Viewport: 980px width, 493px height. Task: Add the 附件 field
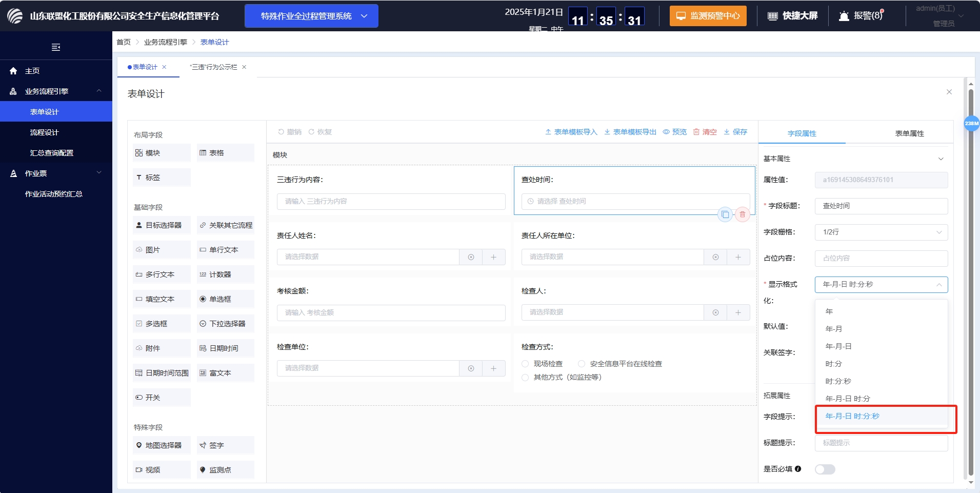pos(162,348)
